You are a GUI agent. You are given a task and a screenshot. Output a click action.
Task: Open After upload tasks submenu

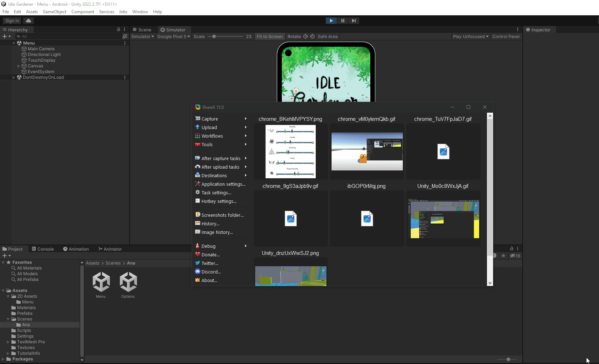[x=221, y=167]
